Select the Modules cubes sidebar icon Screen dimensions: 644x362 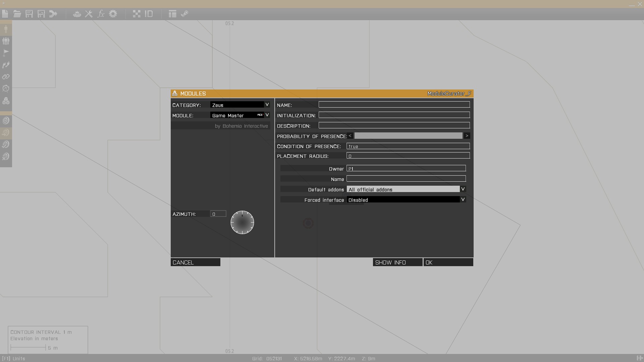click(x=6, y=101)
